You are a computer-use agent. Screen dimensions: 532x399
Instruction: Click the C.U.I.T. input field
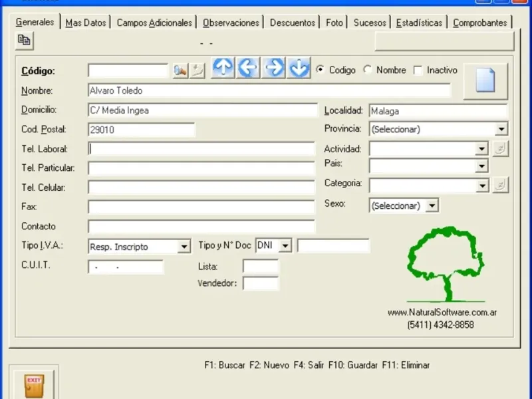click(x=126, y=267)
